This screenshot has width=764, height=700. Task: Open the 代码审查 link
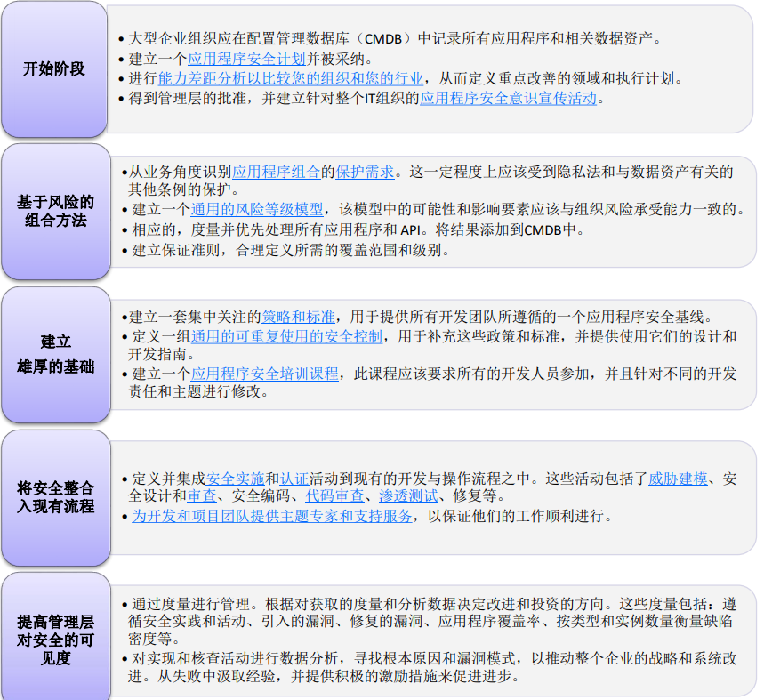[x=334, y=496]
